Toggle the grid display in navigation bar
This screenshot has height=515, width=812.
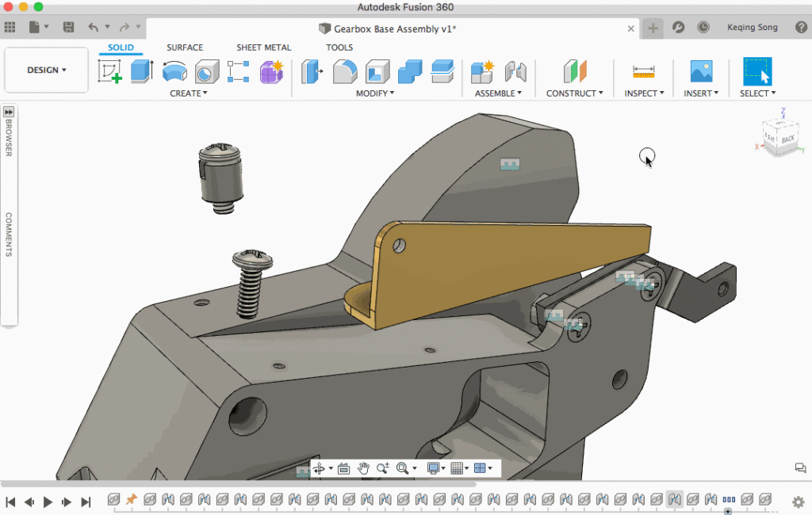pos(458,467)
